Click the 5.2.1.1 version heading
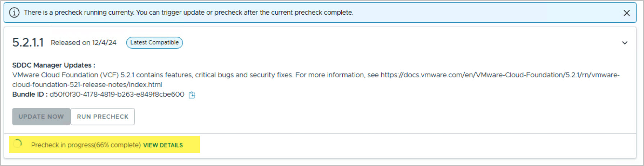This screenshot has height=166, width=644. (x=28, y=42)
